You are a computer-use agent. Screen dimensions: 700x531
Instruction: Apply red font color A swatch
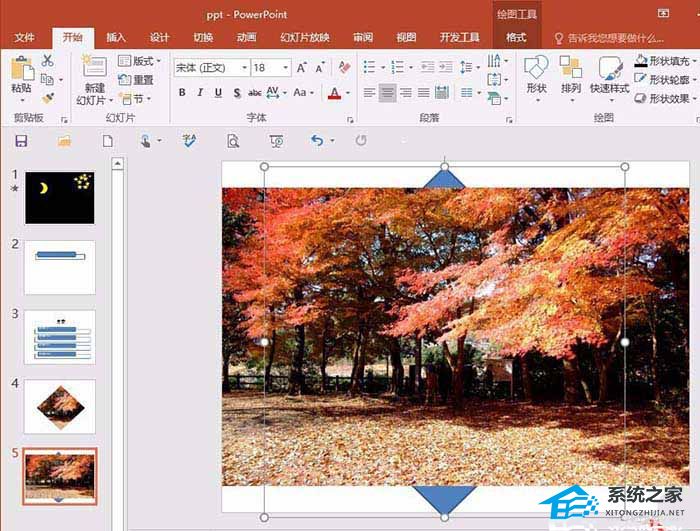(x=334, y=93)
